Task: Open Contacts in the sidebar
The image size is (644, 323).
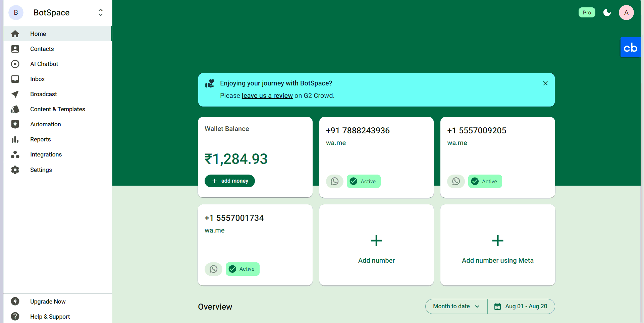Action: pyautogui.click(x=58, y=49)
